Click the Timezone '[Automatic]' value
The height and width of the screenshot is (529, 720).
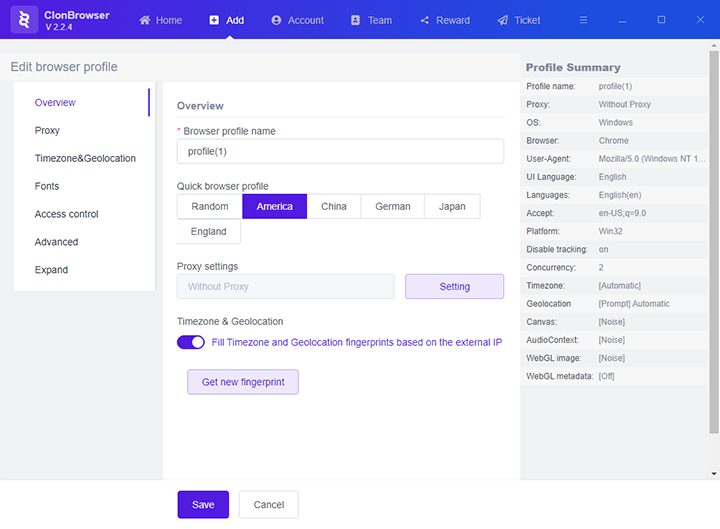coord(619,286)
